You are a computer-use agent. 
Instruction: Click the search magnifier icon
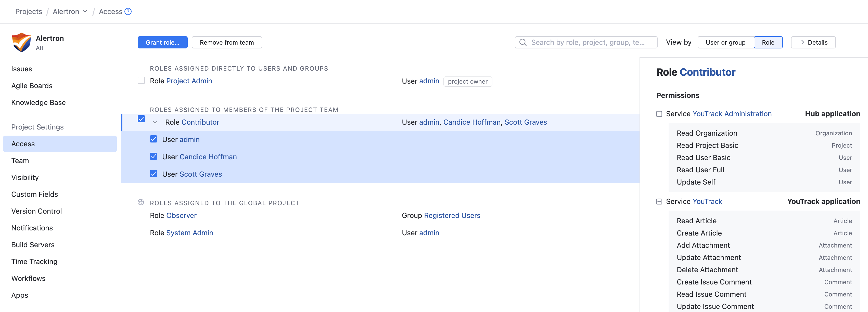click(x=523, y=43)
